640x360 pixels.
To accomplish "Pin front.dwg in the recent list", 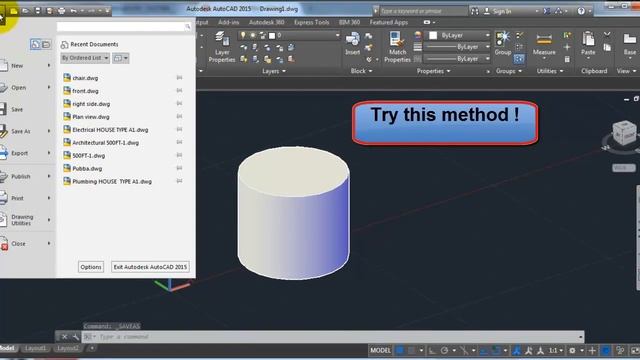I will pos(179,91).
